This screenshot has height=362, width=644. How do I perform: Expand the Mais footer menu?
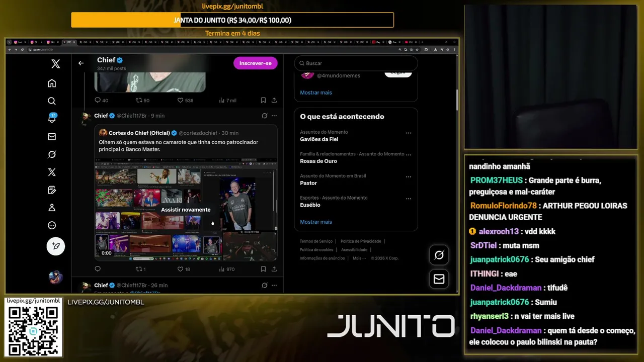pos(359,258)
